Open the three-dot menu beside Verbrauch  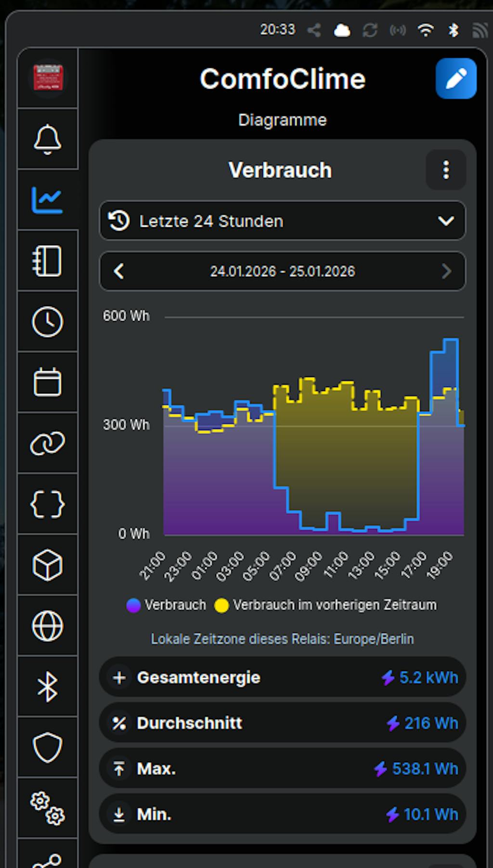click(x=446, y=170)
